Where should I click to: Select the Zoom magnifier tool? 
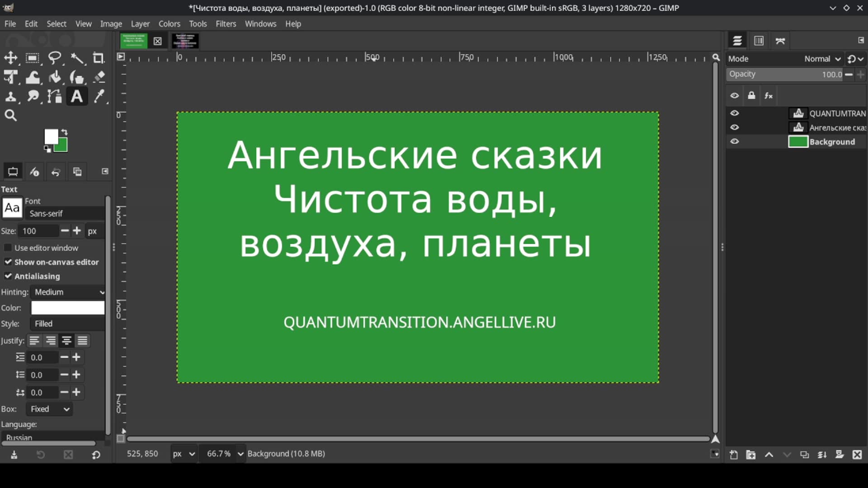10,116
